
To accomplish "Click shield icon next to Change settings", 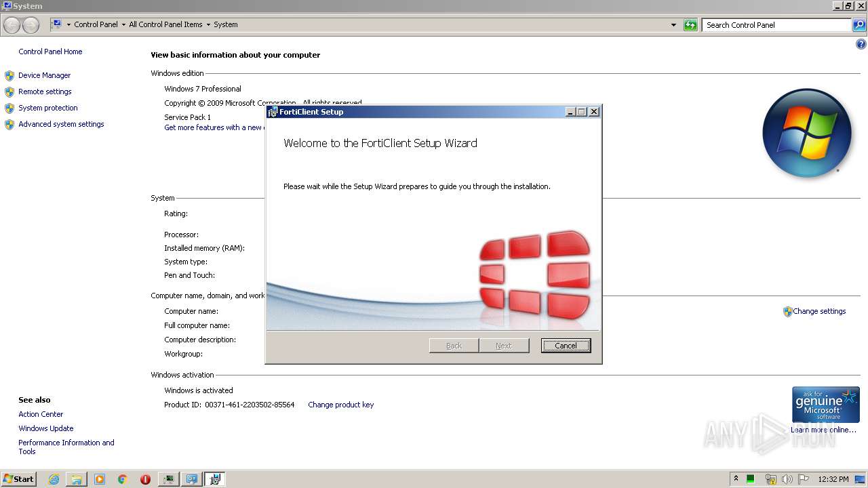I will pos(787,312).
